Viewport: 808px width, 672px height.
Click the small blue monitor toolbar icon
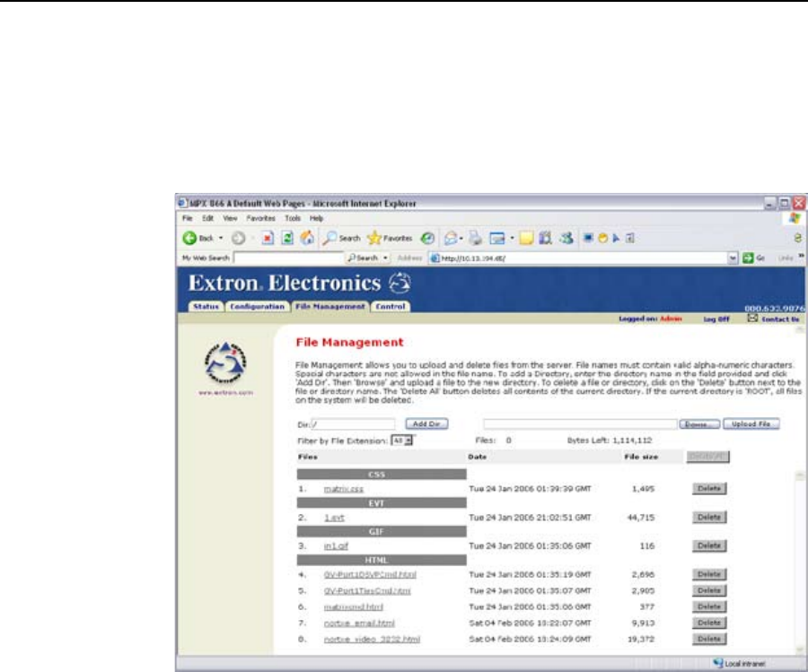click(588, 238)
